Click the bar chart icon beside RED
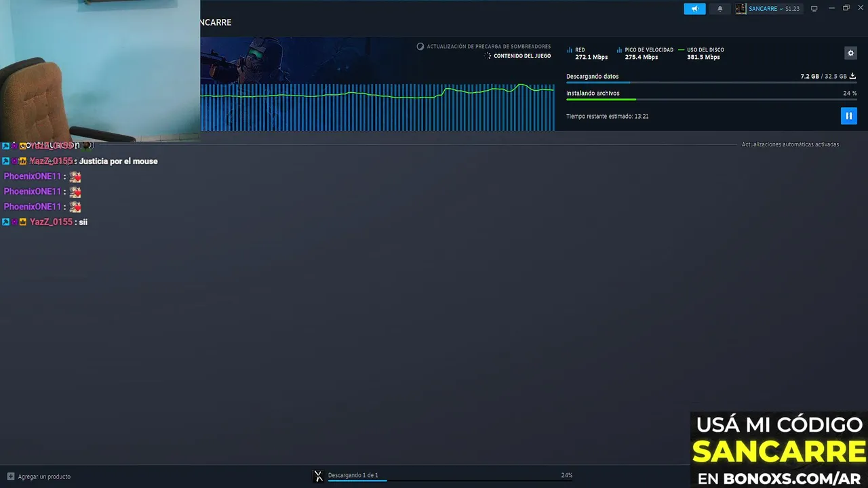 click(570, 50)
